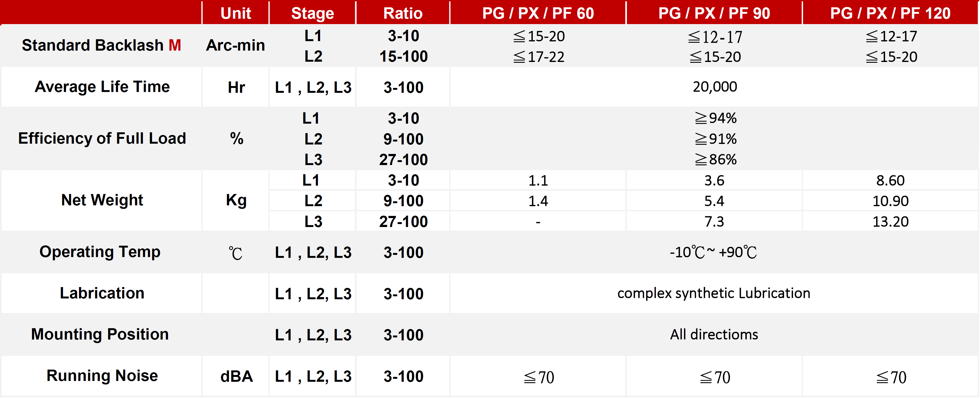Select the 20,000 life time value

(x=715, y=87)
